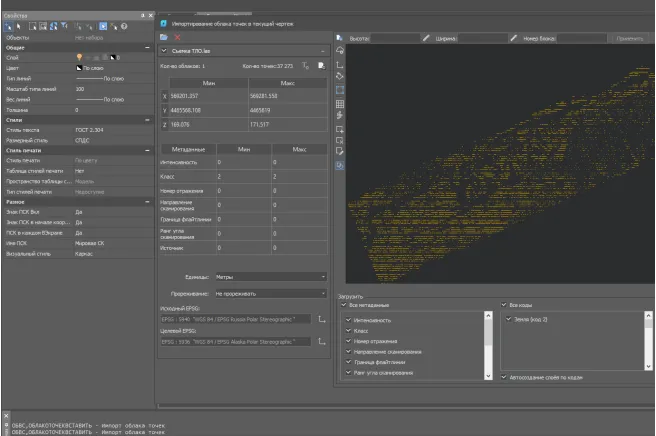Viewport: 656px width, 436px height.
Task: Toggle the Все коды checkbox
Action: click(503, 304)
